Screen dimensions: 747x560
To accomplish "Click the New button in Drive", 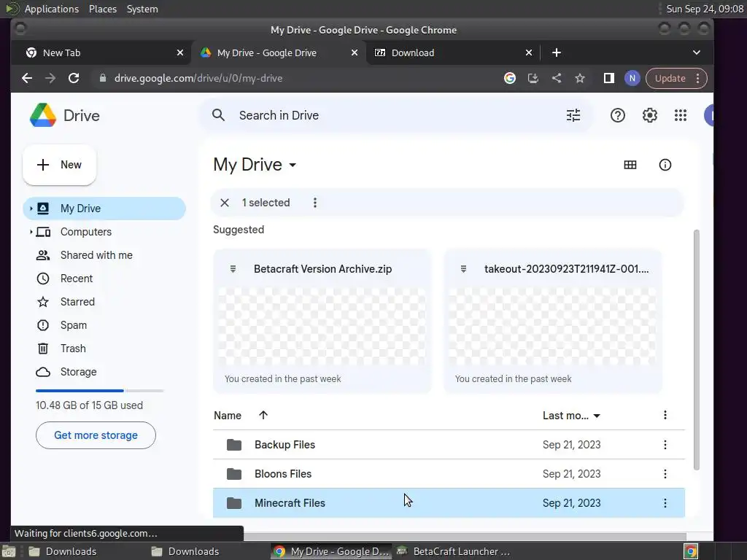I will (60, 165).
